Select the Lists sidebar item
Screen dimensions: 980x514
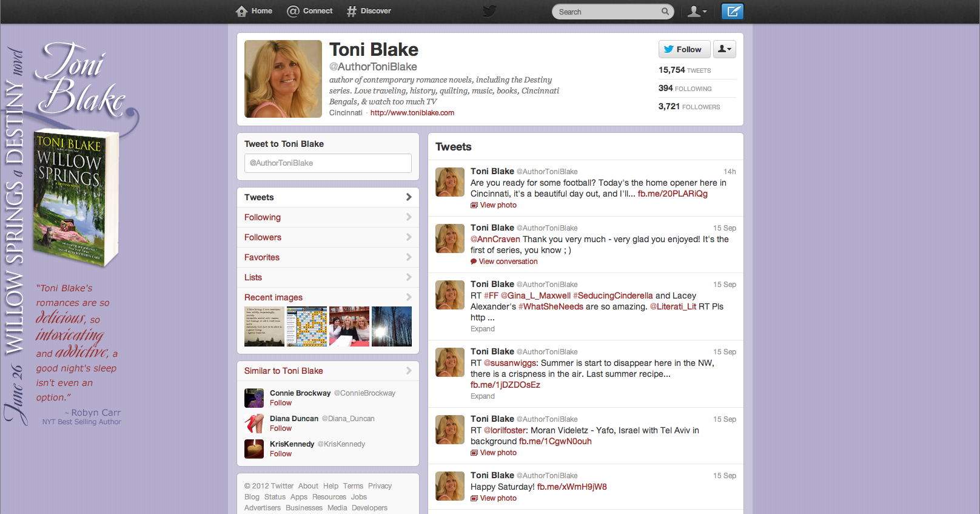(x=328, y=277)
